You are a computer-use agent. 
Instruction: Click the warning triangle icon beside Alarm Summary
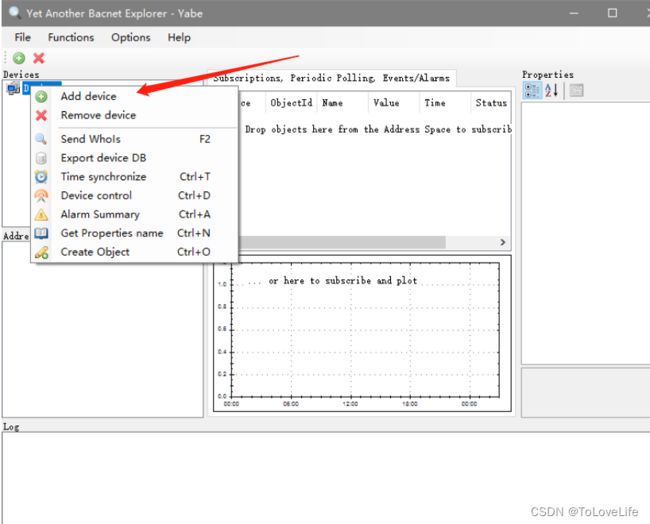[41, 214]
